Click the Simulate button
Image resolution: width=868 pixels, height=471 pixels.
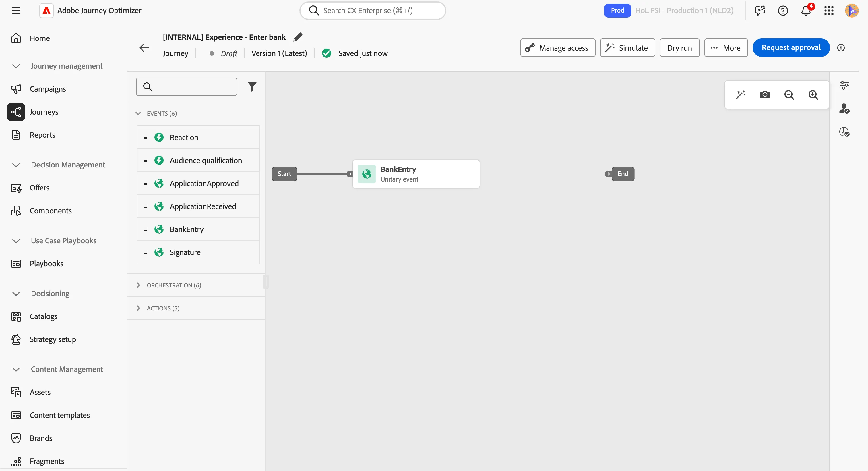tap(627, 48)
